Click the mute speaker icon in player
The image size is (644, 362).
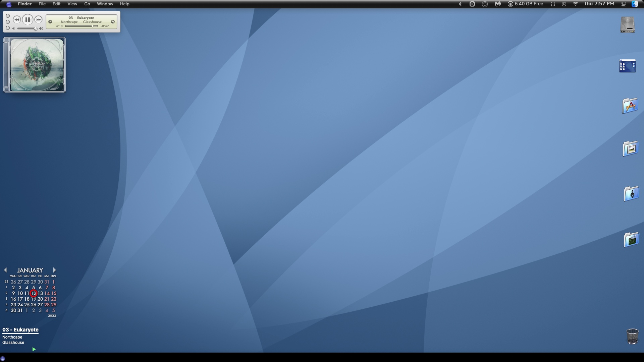pyautogui.click(x=14, y=28)
